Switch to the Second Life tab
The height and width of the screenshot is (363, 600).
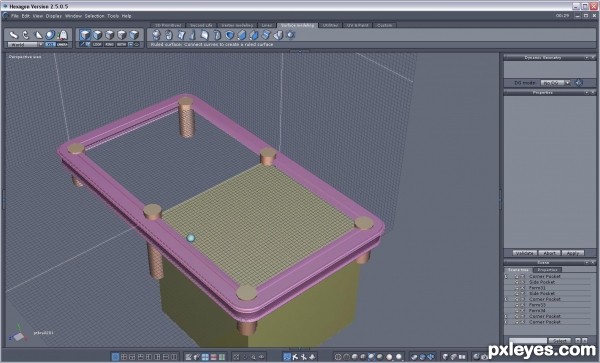(201, 25)
